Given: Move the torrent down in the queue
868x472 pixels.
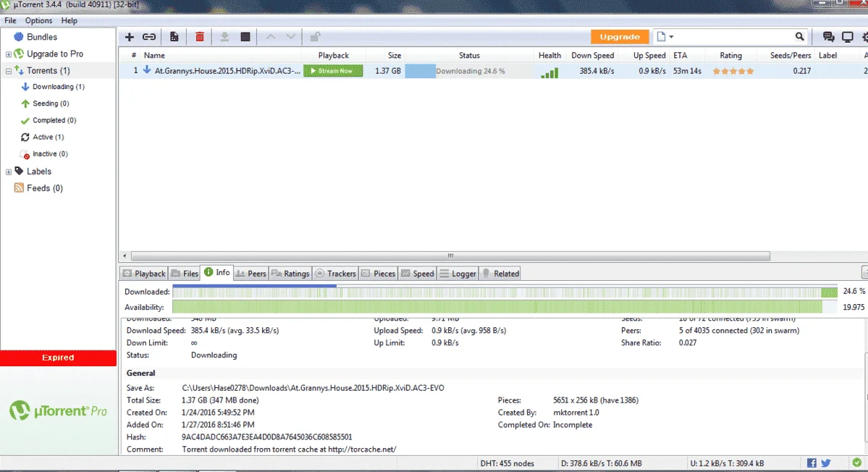Looking at the screenshot, I should (x=290, y=37).
